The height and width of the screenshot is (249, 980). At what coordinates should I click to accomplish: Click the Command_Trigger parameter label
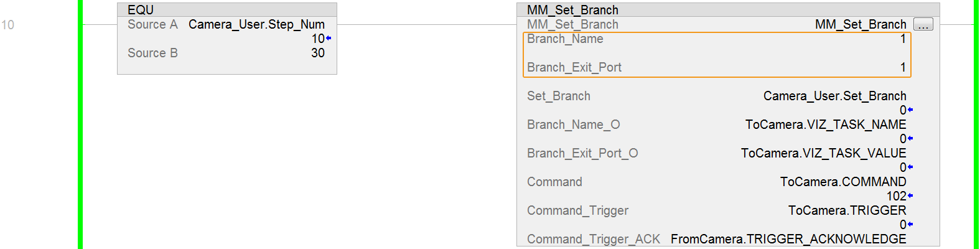(577, 210)
